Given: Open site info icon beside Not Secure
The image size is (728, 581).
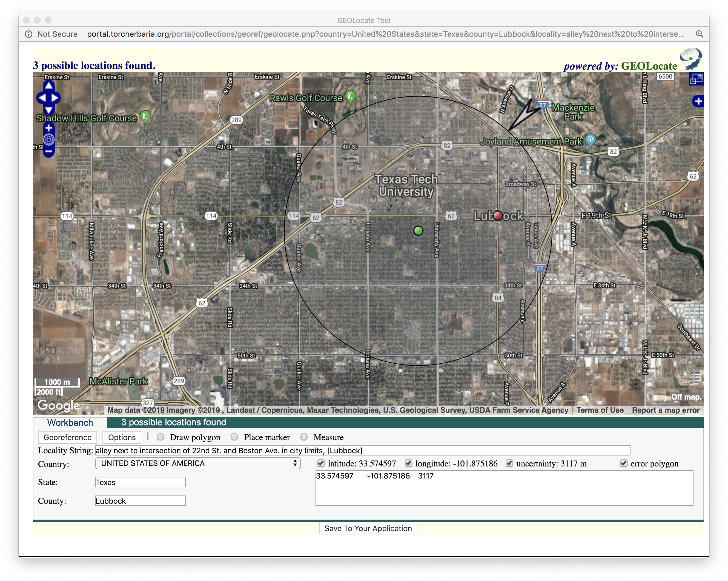Looking at the screenshot, I should click(x=29, y=34).
